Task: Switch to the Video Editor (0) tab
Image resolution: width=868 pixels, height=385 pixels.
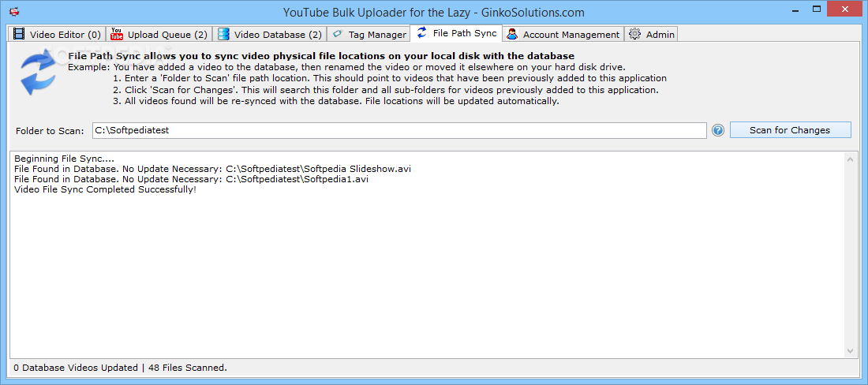Action: [x=57, y=34]
